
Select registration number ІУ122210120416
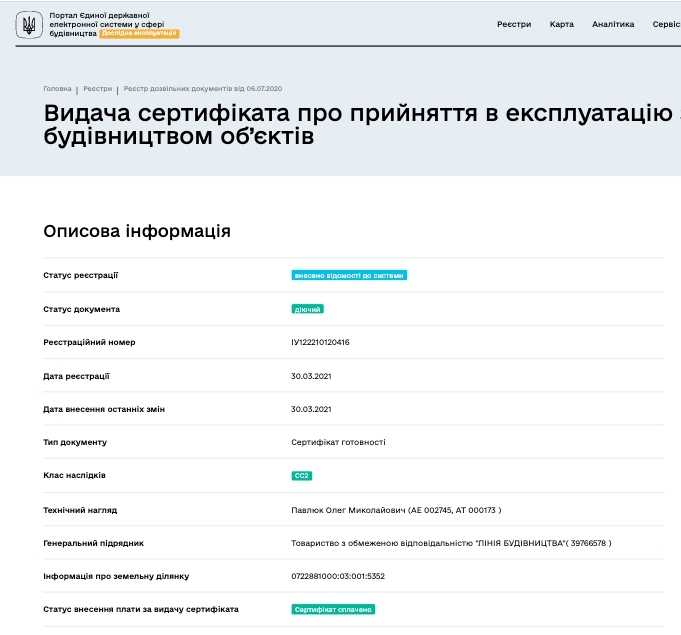(x=320, y=342)
